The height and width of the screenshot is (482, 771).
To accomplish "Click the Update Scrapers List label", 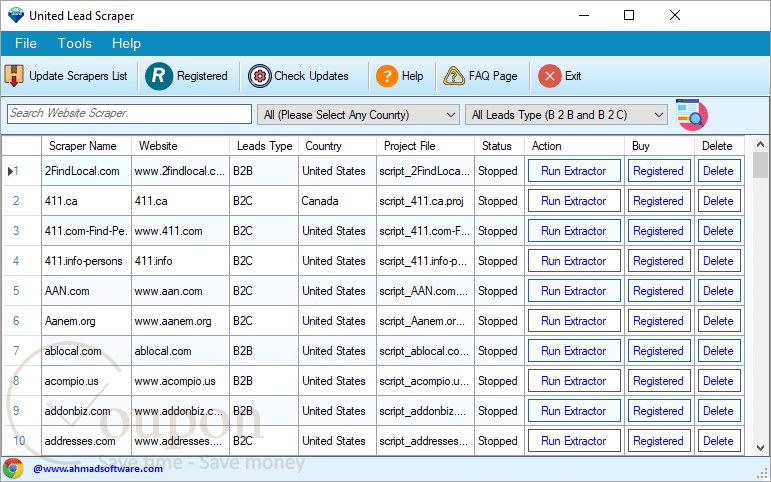I will point(78,76).
